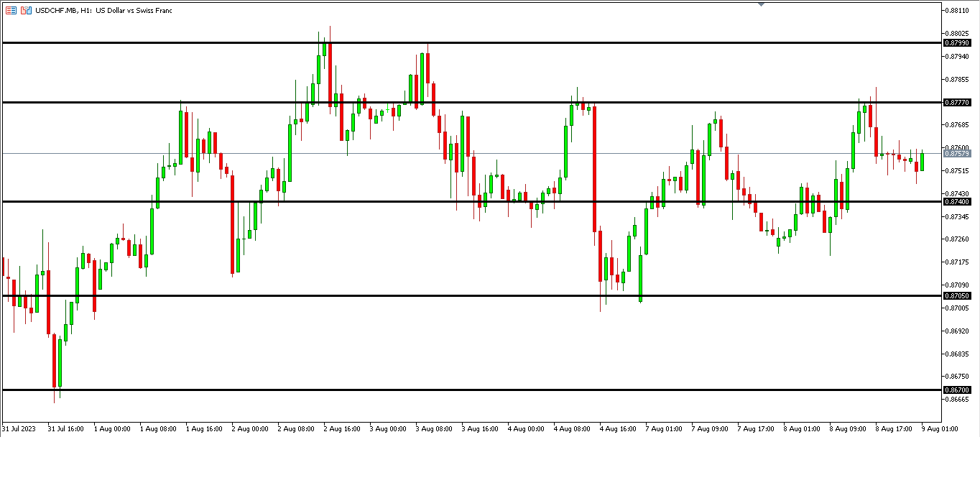Click the 7 Aug 09:00 time label
Image resolution: width=980 pixels, height=483 pixels.
click(710, 429)
